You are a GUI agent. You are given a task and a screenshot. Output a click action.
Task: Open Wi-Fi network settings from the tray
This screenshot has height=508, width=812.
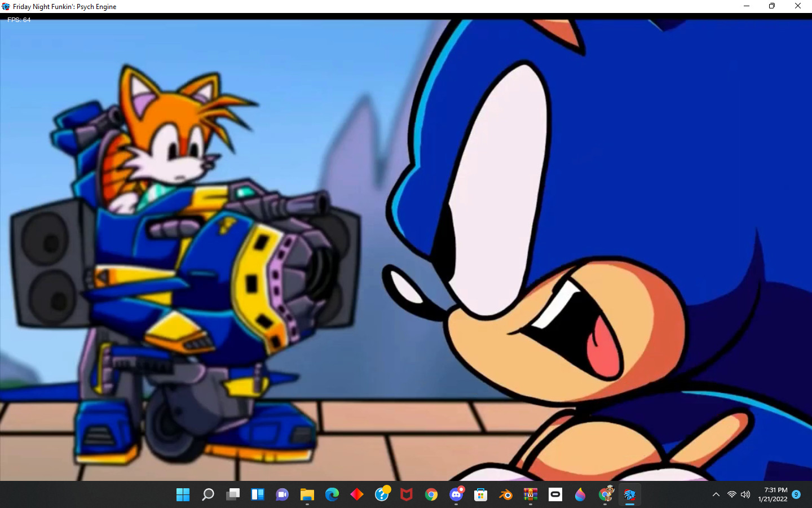732,495
